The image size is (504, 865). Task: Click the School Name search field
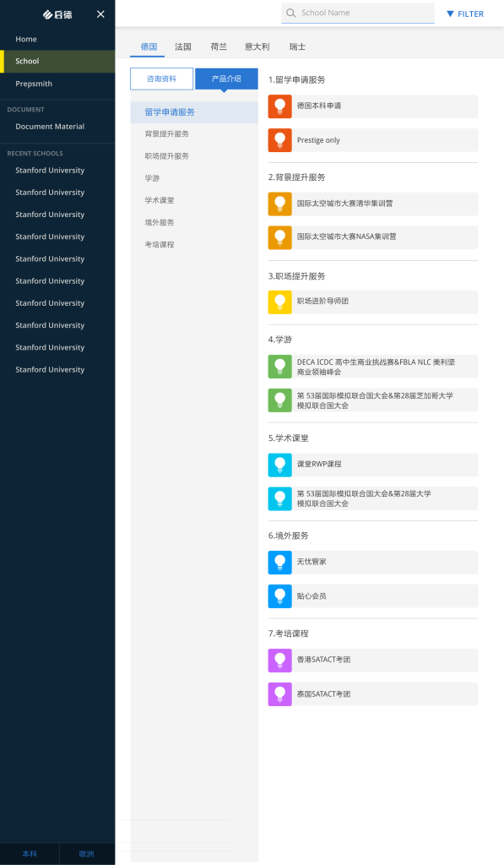tap(358, 14)
